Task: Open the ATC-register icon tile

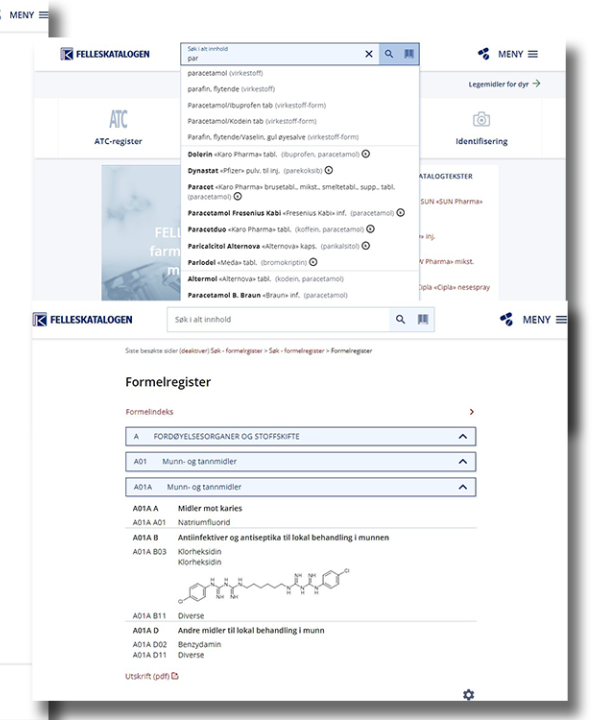Action: point(118,126)
